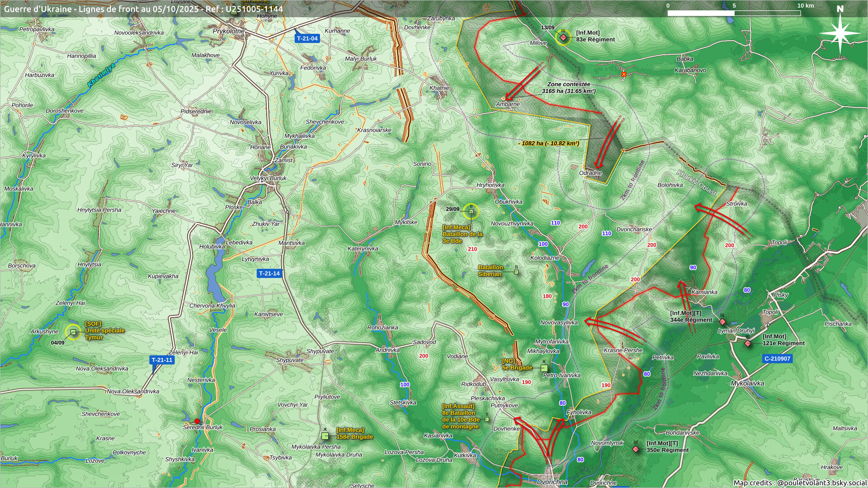The width and height of the screenshot is (868, 488).
Task: Click the T-21-11 blue road sign
Action: [x=162, y=360]
